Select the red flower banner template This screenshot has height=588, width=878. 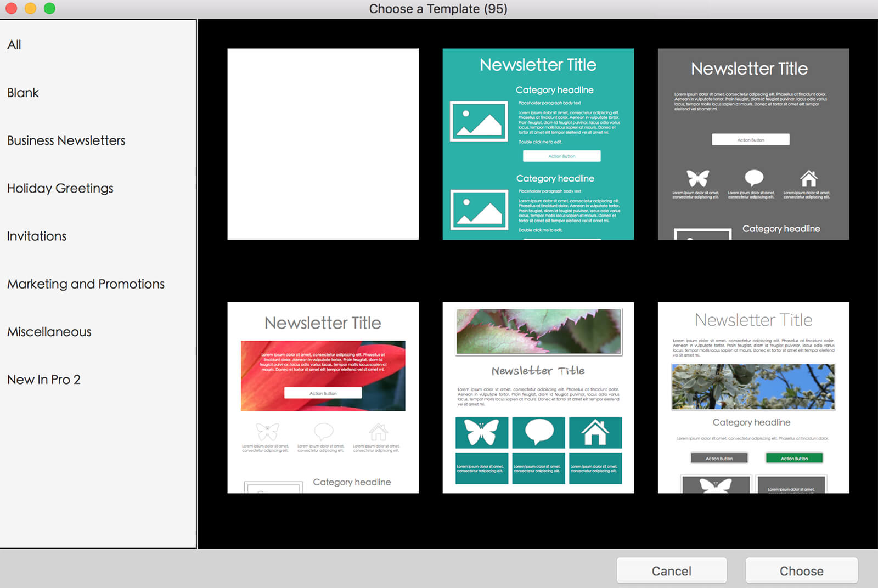point(323,398)
